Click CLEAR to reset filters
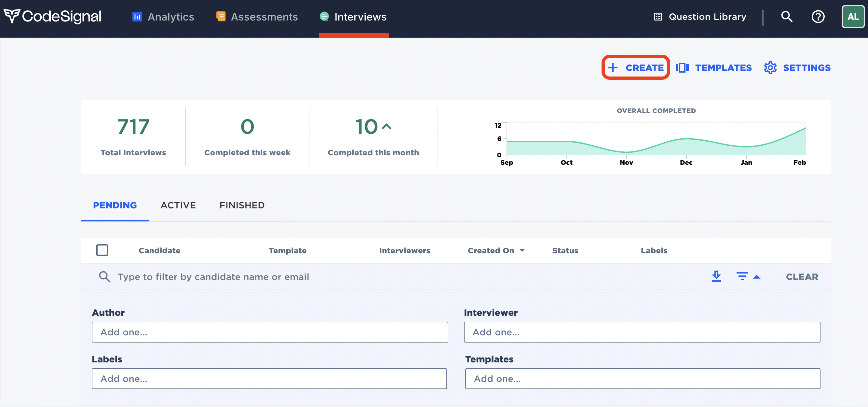 (802, 277)
